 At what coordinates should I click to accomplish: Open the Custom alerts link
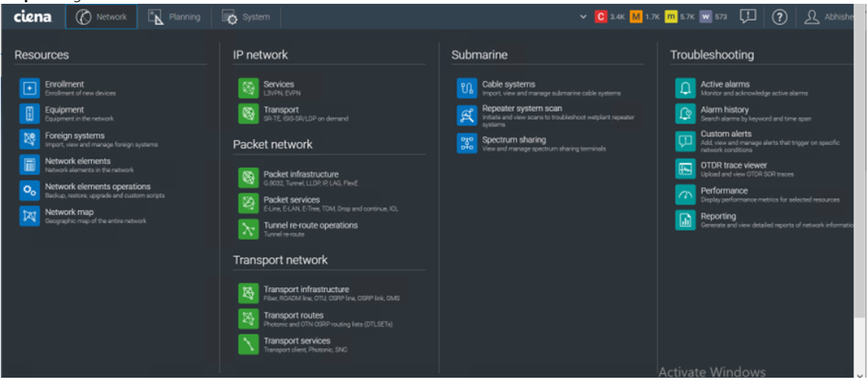[726, 133]
